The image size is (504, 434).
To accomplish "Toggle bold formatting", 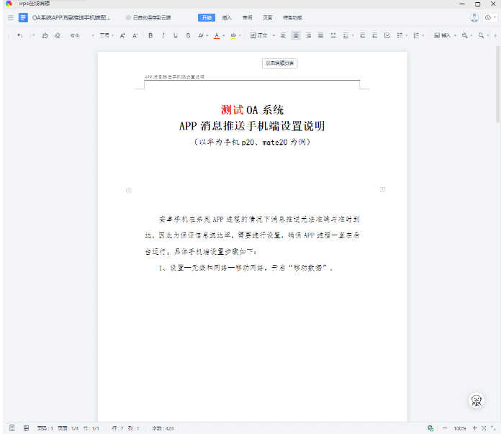I will pos(150,35).
